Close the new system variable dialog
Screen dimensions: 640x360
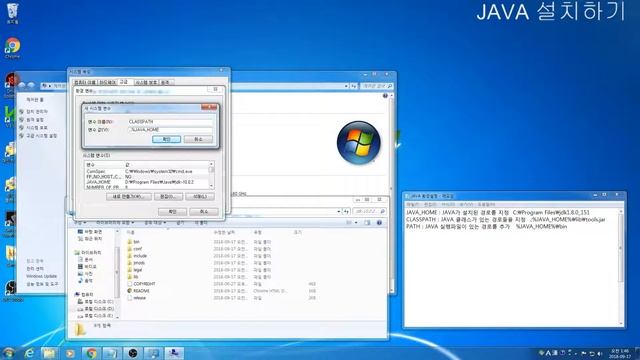coord(209,107)
